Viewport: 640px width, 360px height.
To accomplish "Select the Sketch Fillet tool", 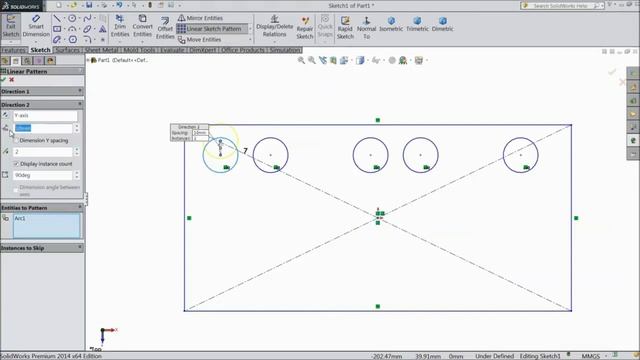I will [x=87, y=40].
